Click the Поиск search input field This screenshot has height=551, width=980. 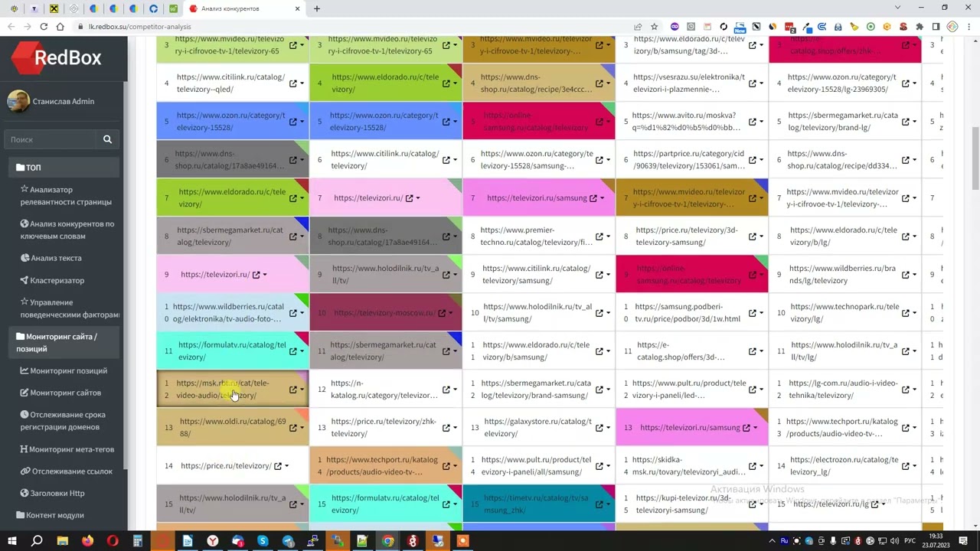click(x=51, y=139)
